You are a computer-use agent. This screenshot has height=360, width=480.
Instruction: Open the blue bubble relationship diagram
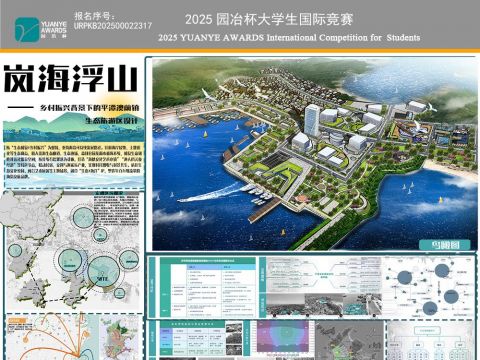pos(429,287)
